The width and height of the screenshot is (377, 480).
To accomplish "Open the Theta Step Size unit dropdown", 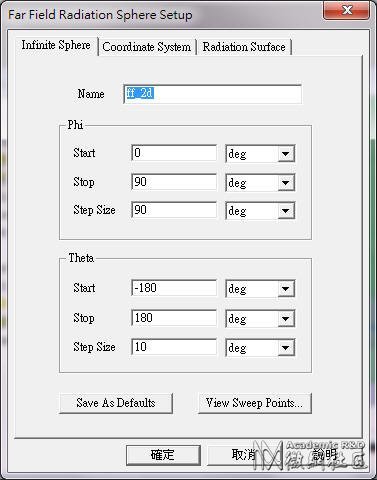I will pos(260,348).
